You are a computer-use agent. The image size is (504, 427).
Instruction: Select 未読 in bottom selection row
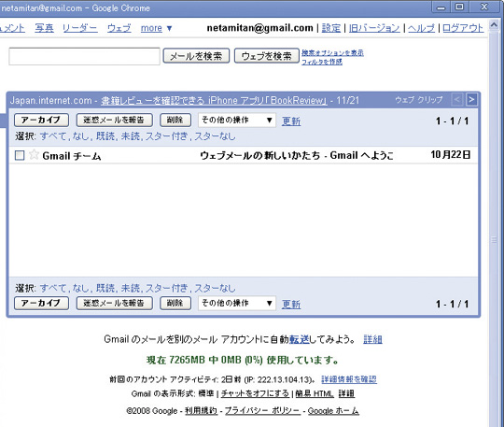(131, 288)
